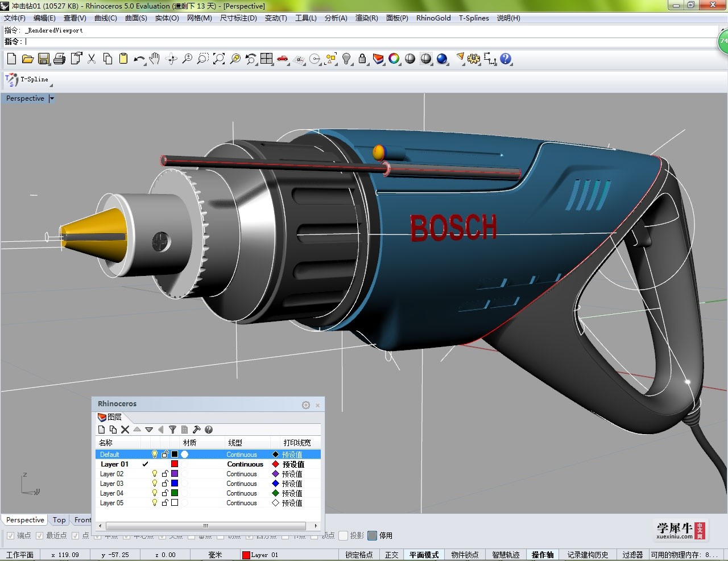The image size is (728, 561).
Task: Toggle visibility bulb of Layer 05
Action: click(x=154, y=502)
